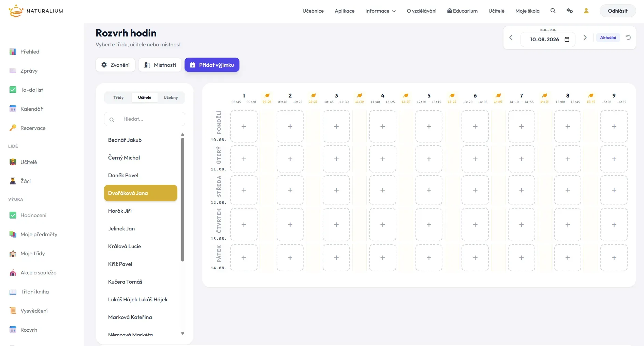Expand the Informace dropdown menu
The height and width of the screenshot is (346, 644).
point(380,11)
